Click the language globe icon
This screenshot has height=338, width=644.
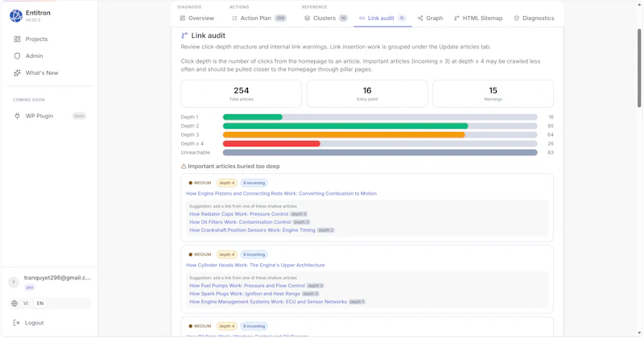[x=14, y=303]
